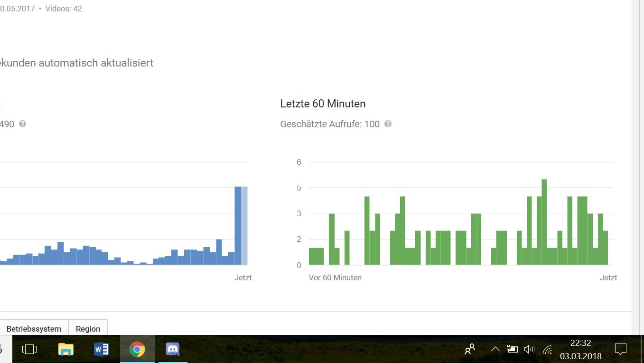This screenshot has height=363, width=644.
Task: Click the battery status icon
Action: (x=512, y=350)
